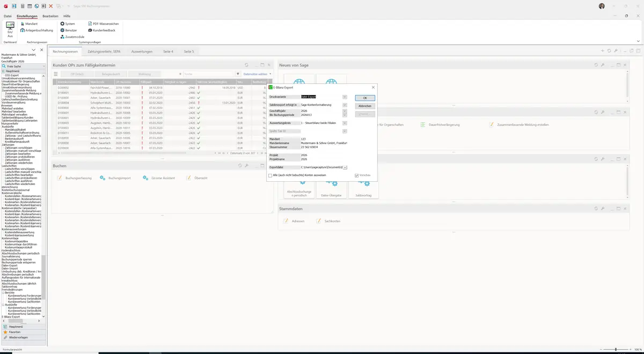
Task: Open Adressen under Stammdaten
Action: click(x=295, y=221)
